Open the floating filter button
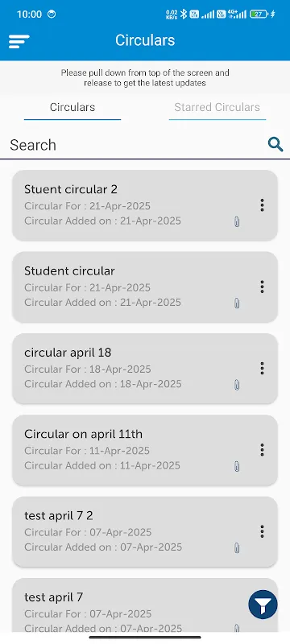The width and height of the screenshot is (290, 644). (263, 605)
